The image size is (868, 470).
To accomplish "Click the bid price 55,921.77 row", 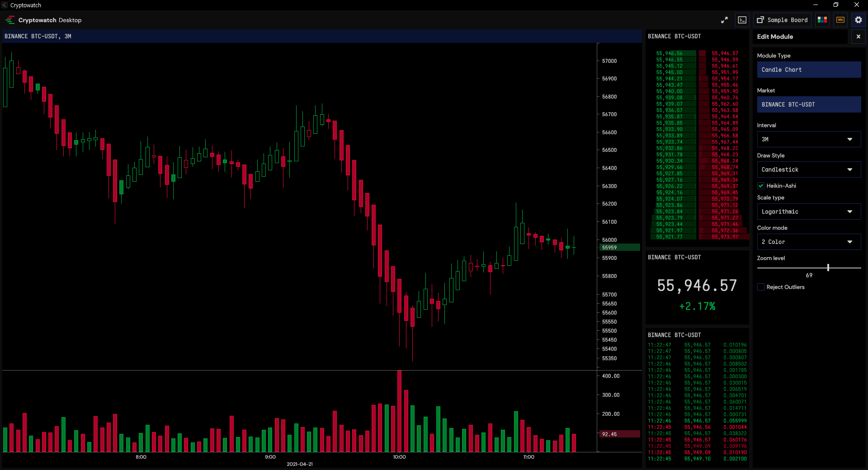I will (670, 237).
